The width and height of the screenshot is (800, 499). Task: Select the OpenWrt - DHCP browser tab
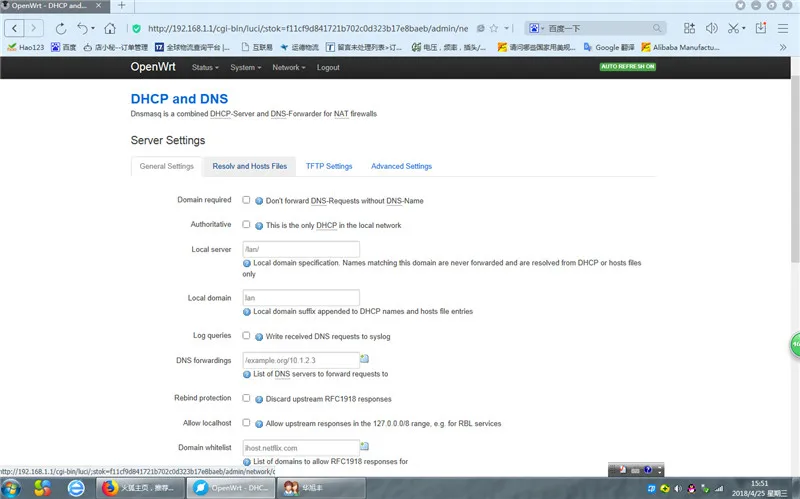click(55, 6)
